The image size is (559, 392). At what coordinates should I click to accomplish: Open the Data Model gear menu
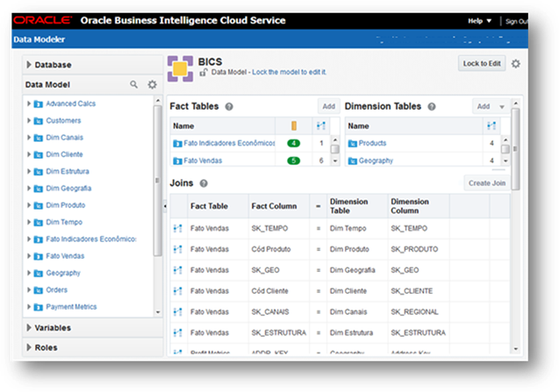[152, 85]
